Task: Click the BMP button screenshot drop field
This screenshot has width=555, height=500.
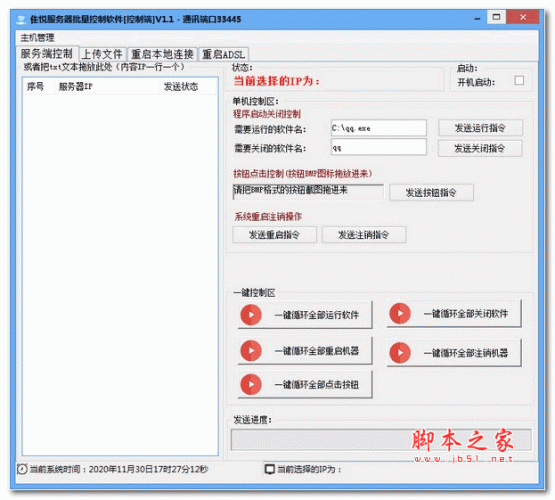Action: (308, 191)
